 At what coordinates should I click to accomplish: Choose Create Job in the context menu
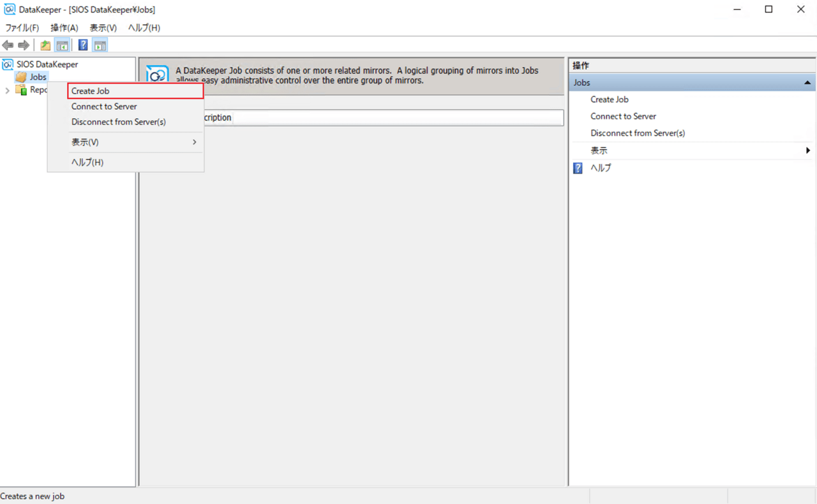pos(135,91)
